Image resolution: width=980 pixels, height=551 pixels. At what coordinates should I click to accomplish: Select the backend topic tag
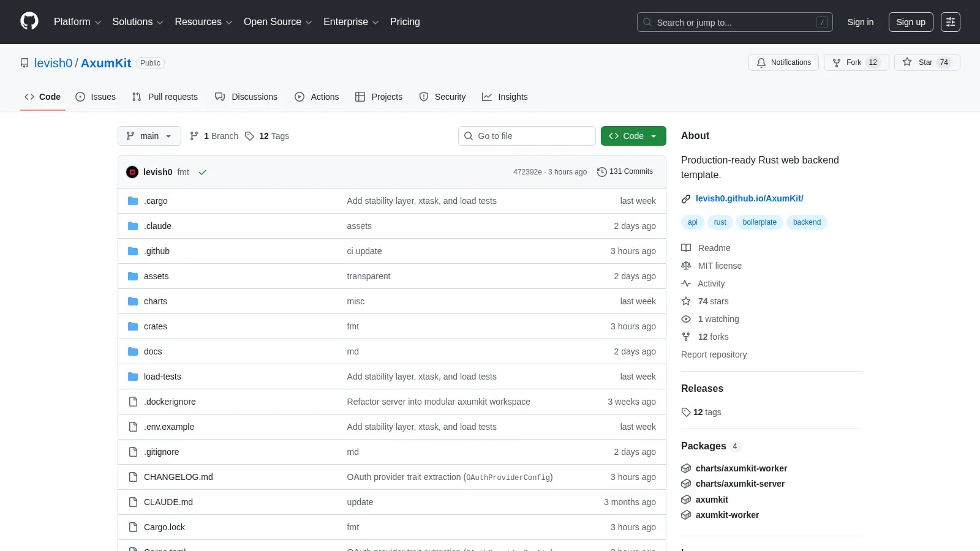807,222
